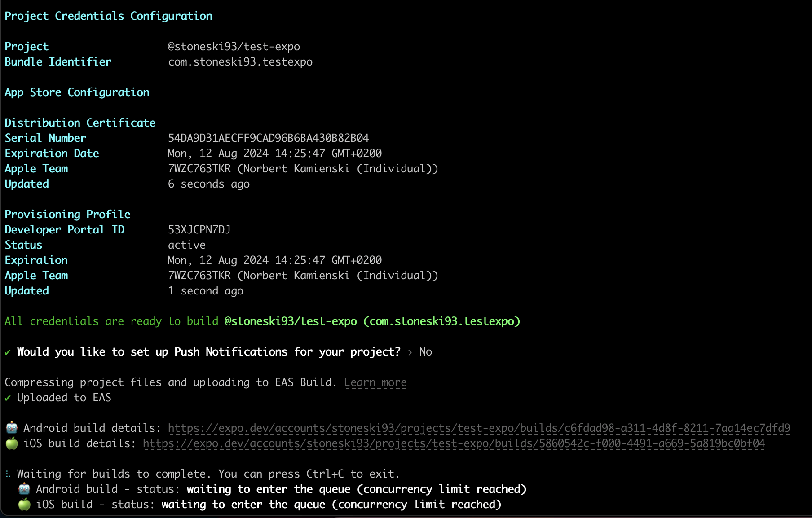Click the spinner icon before Waiting for builds
Image resolution: width=812 pixels, height=518 pixels.
pyautogui.click(x=8, y=474)
